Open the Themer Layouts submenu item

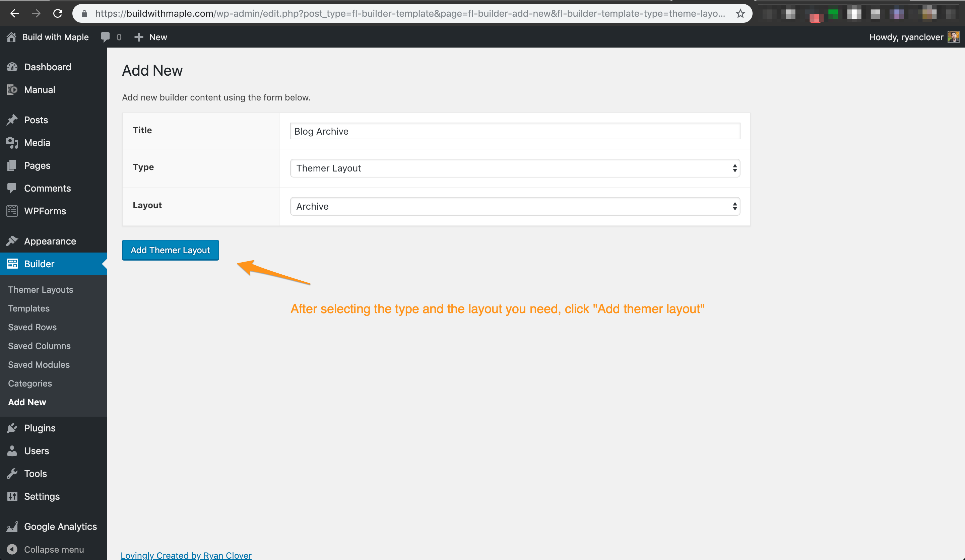click(41, 290)
